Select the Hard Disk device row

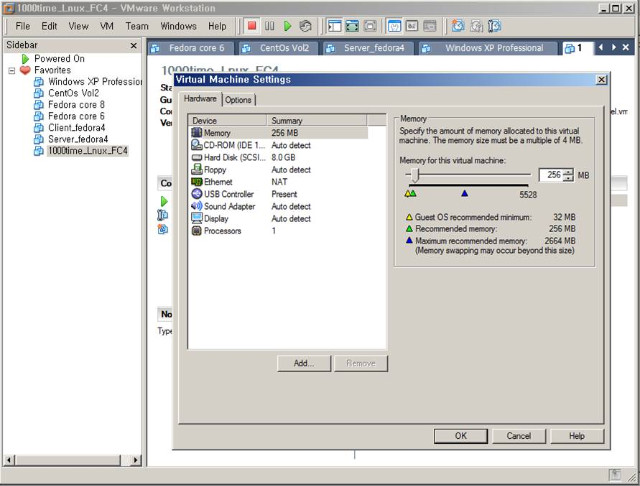click(x=279, y=157)
